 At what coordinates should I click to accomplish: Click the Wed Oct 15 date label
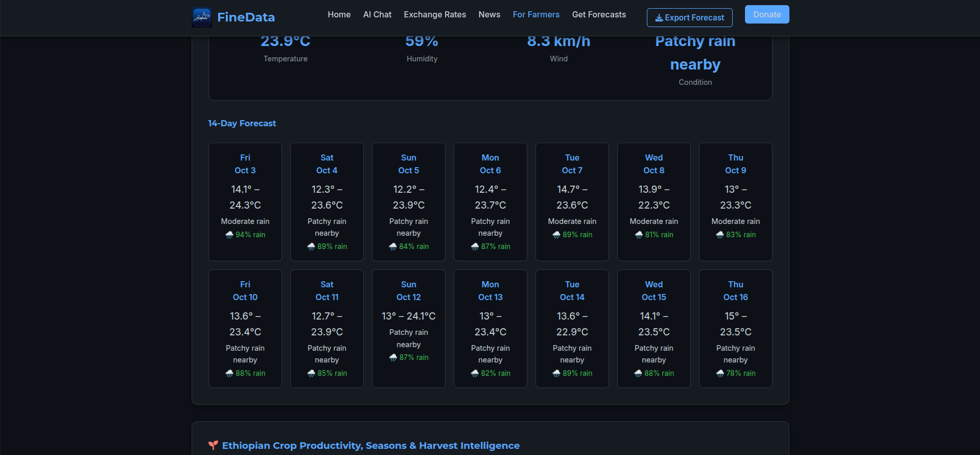coord(654,291)
